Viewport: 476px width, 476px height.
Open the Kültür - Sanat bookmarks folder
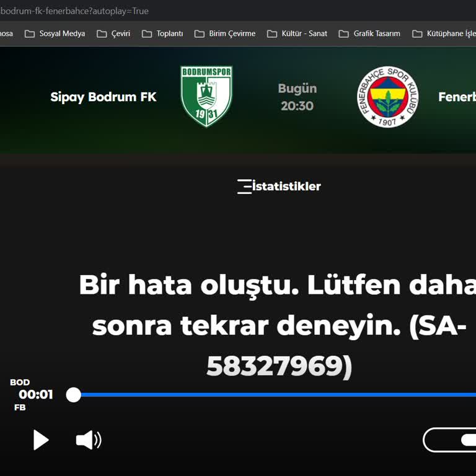point(297,33)
